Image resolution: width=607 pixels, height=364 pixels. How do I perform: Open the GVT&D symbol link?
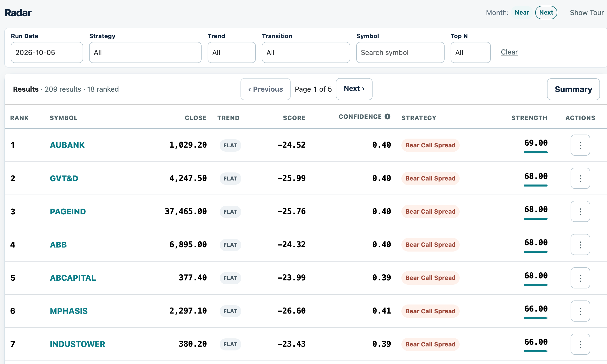pos(64,178)
